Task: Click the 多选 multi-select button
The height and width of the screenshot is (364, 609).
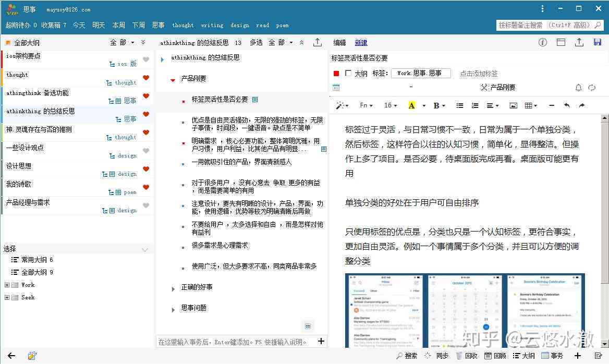Action: (x=256, y=42)
